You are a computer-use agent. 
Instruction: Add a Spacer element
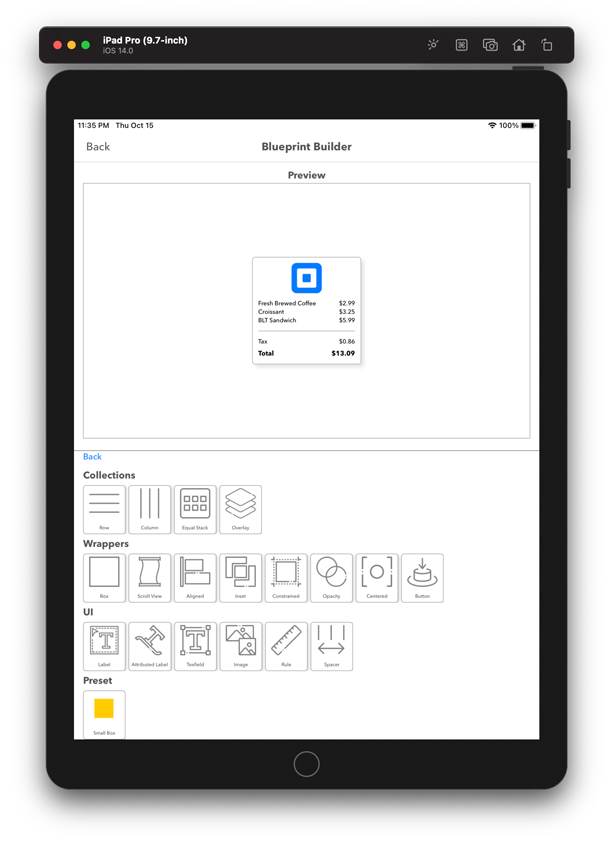(x=331, y=647)
